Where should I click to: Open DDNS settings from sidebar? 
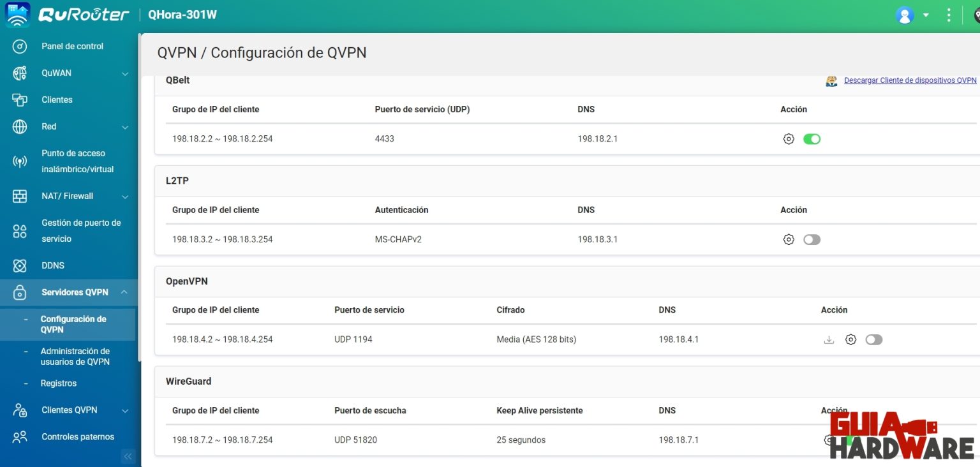[53, 265]
